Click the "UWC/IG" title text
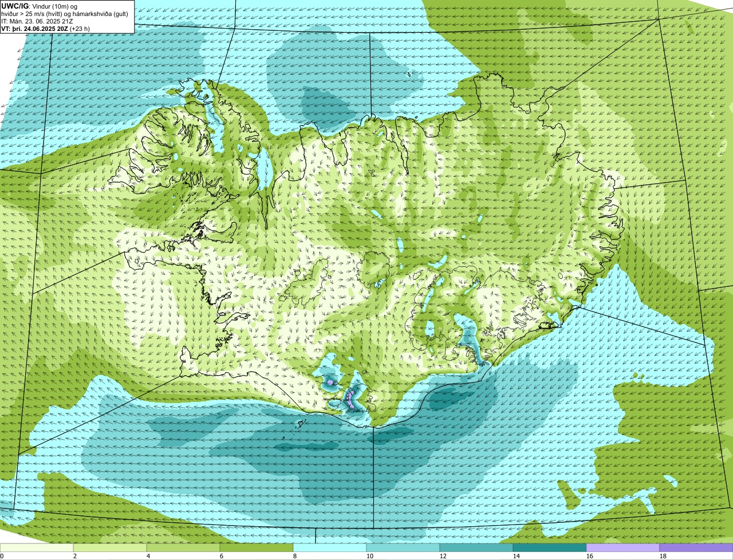The image size is (733, 560). pos(15,6)
